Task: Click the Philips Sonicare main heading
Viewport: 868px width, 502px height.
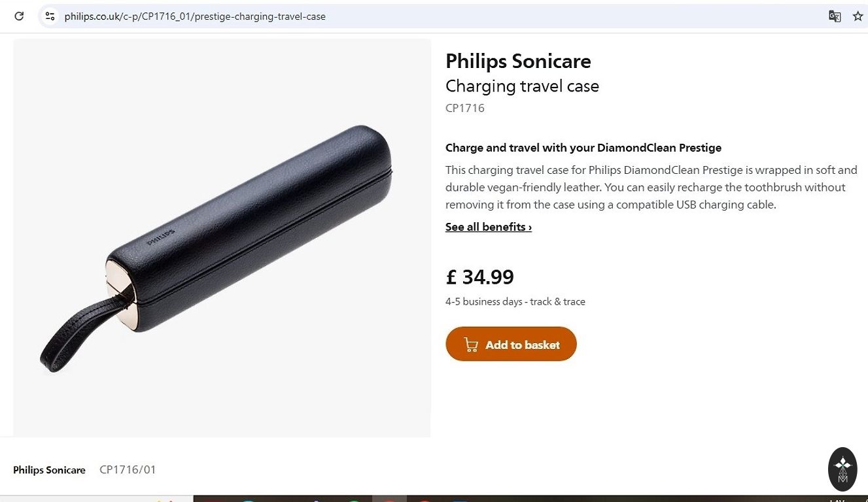Action: tap(518, 61)
